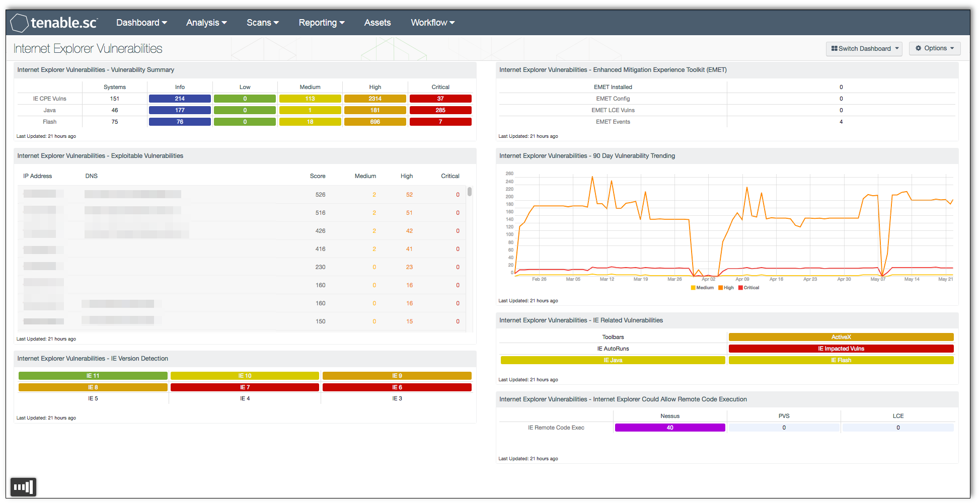The width and height of the screenshot is (980, 504).
Task: Click IE Remote Code Exec row label
Action: pyautogui.click(x=556, y=428)
